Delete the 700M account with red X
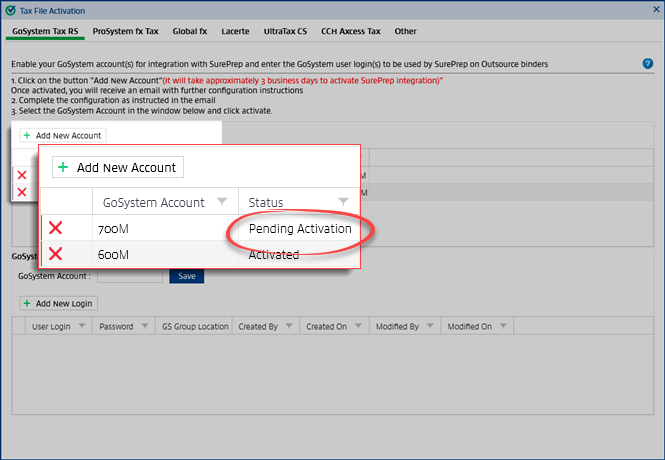Screen dimensions: 665x460 [x=56, y=229]
